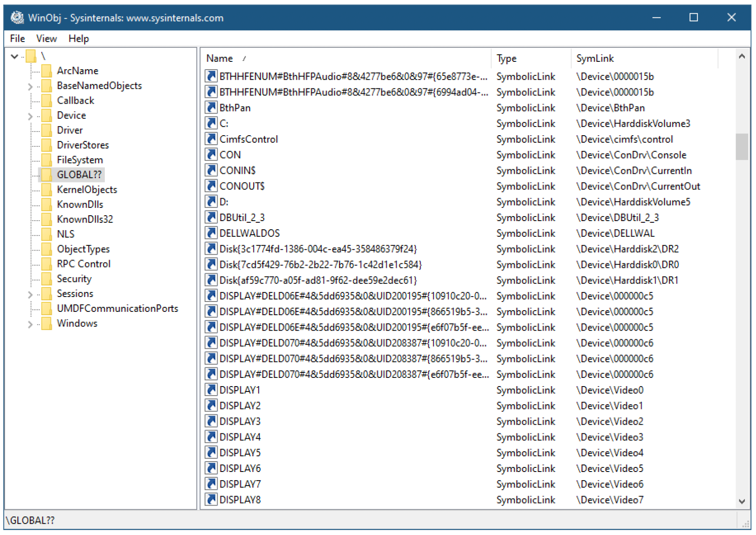Screen dimensions: 756x535
Task: Click the C: symbolic link icon
Action: coord(211,124)
